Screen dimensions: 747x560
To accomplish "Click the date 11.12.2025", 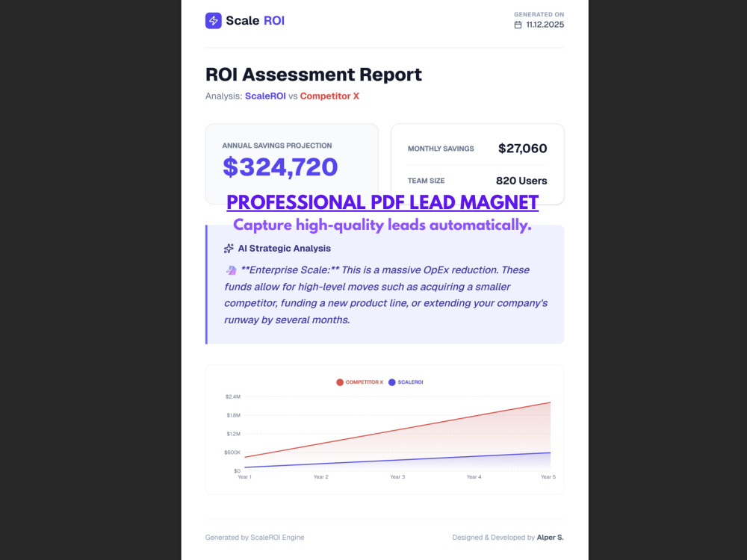I will point(545,25).
